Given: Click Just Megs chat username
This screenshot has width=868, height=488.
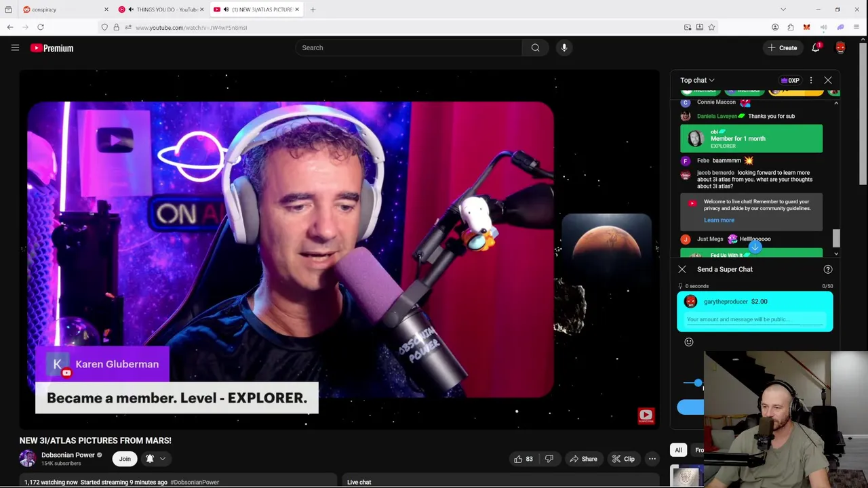Looking at the screenshot, I should point(710,239).
